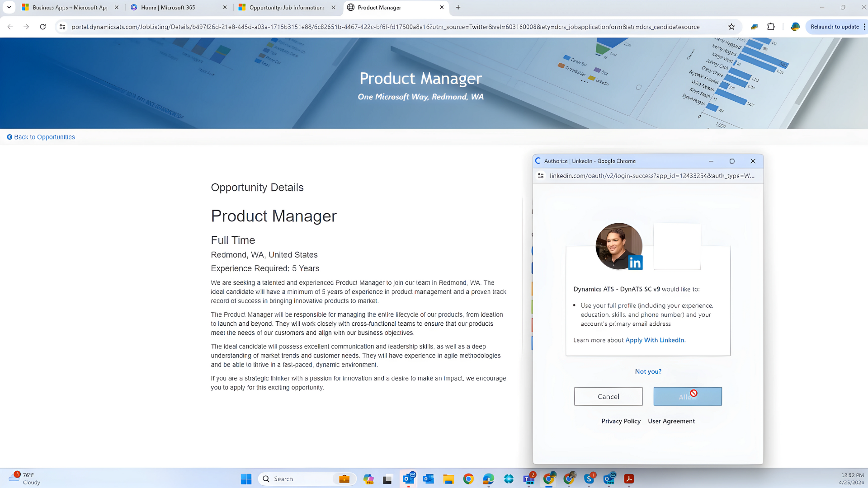868x488 pixels.
Task: Close the Home | Microsoft 365 tab
Action: tap(225, 7)
